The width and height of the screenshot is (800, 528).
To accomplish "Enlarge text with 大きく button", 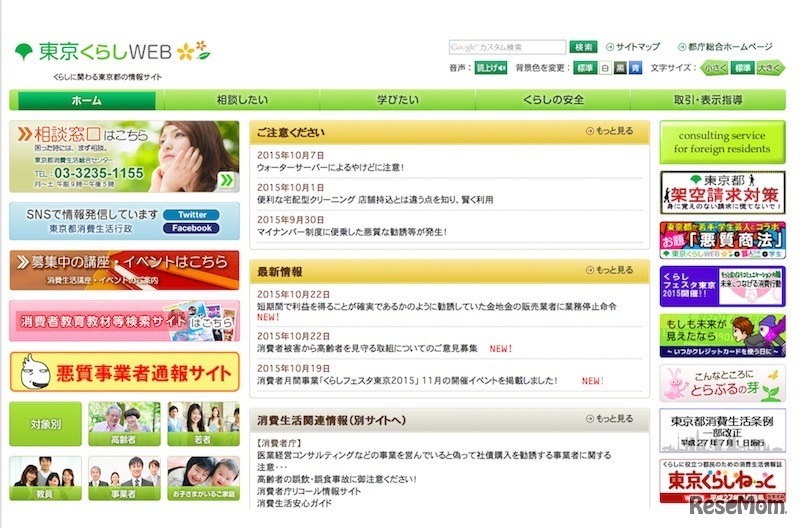I will coord(769,68).
